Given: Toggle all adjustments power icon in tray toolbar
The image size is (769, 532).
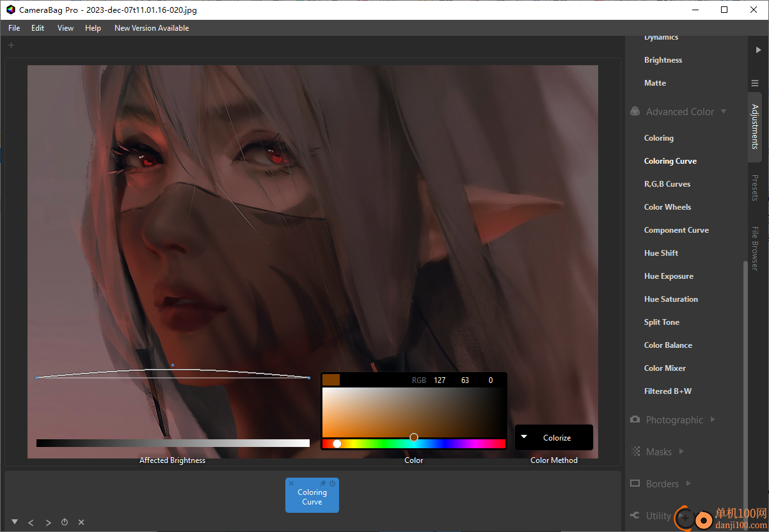Looking at the screenshot, I should pyautogui.click(x=65, y=522).
